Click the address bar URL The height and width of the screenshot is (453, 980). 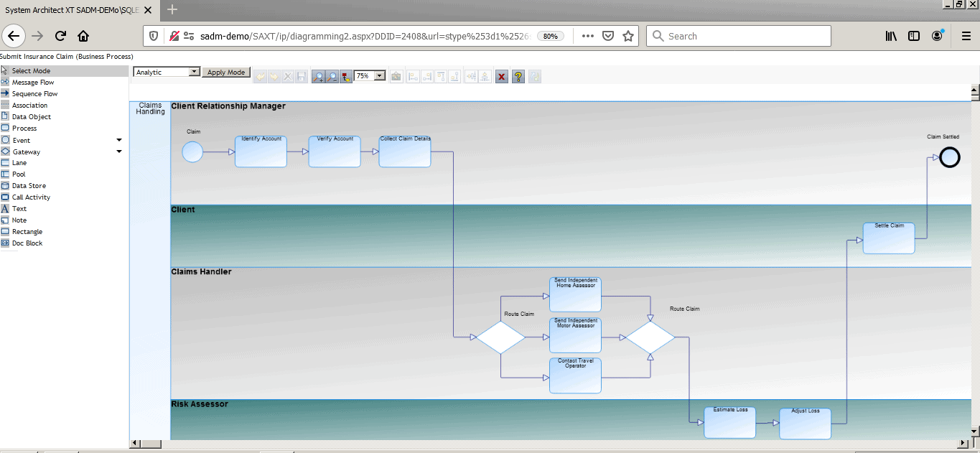tap(366, 36)
